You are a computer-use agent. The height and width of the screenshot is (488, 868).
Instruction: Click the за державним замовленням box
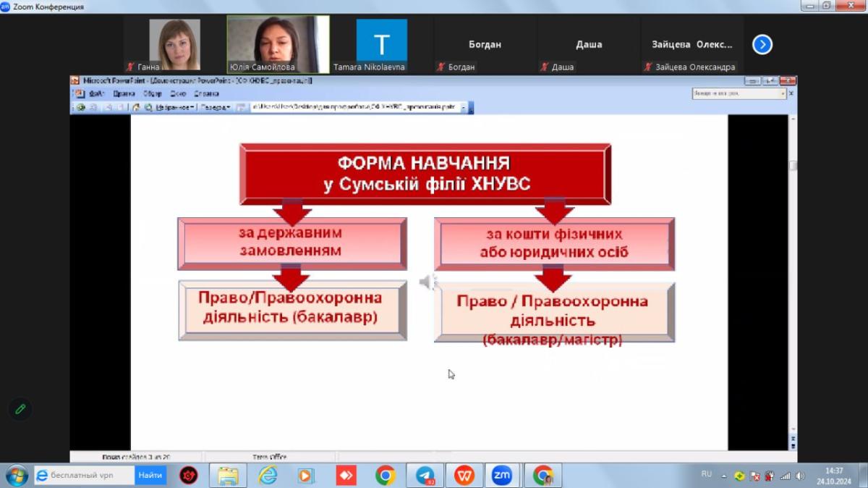292,243
